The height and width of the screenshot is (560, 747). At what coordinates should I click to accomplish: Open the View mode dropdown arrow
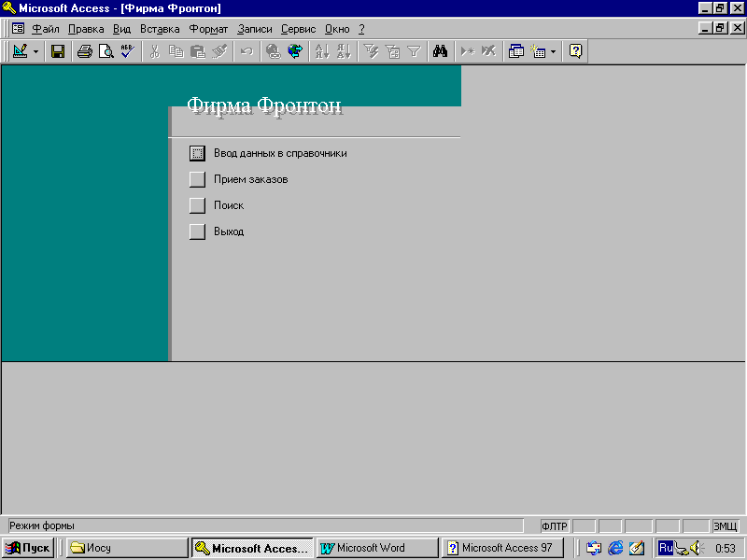pos(35,51)
